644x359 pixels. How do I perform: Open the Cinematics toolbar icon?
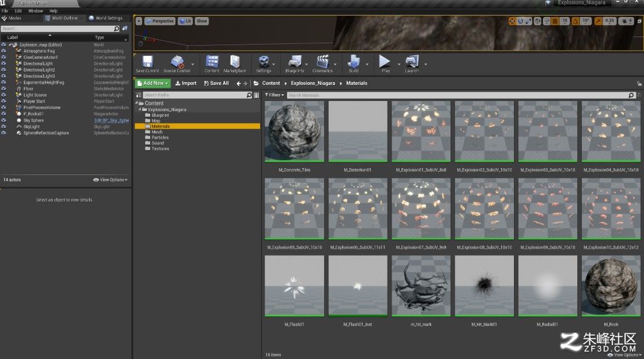322,64
